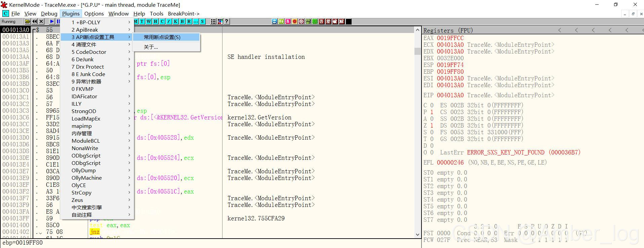Open Handles window with H toolbar button
Image resolution: width=644 pixels, height=248 pixels.
(155, 21)
